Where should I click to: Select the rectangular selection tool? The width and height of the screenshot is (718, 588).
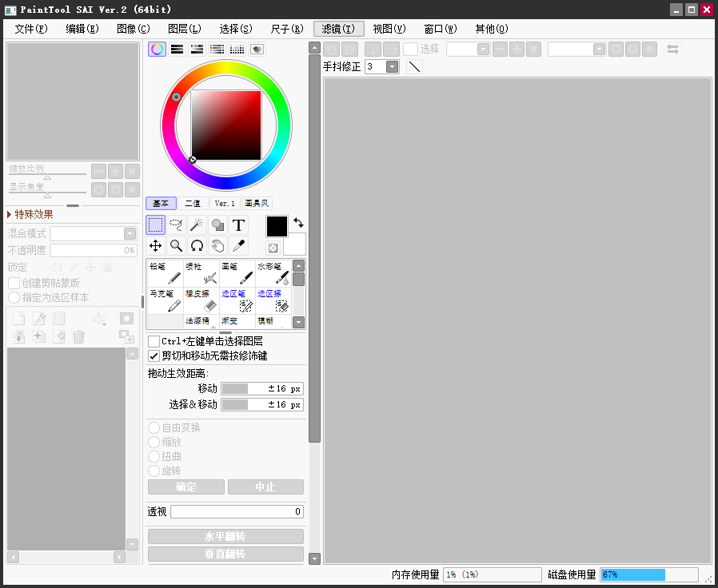(156, 225)
